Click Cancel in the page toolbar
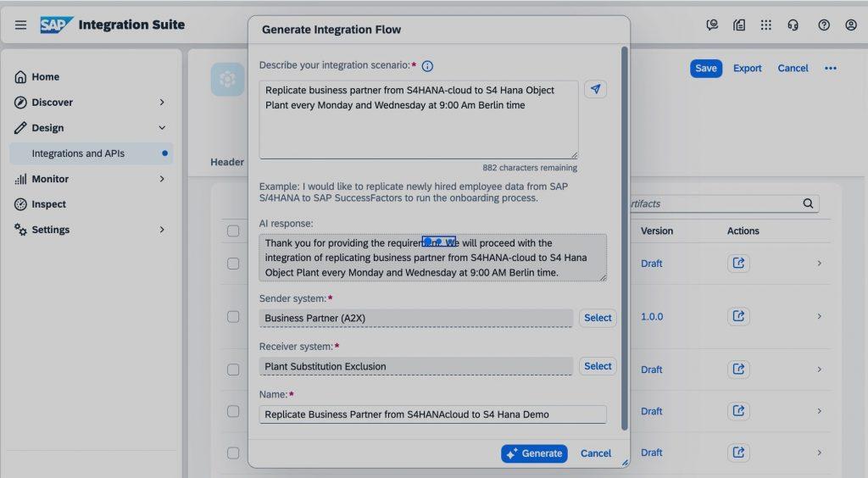 point(793,68)
